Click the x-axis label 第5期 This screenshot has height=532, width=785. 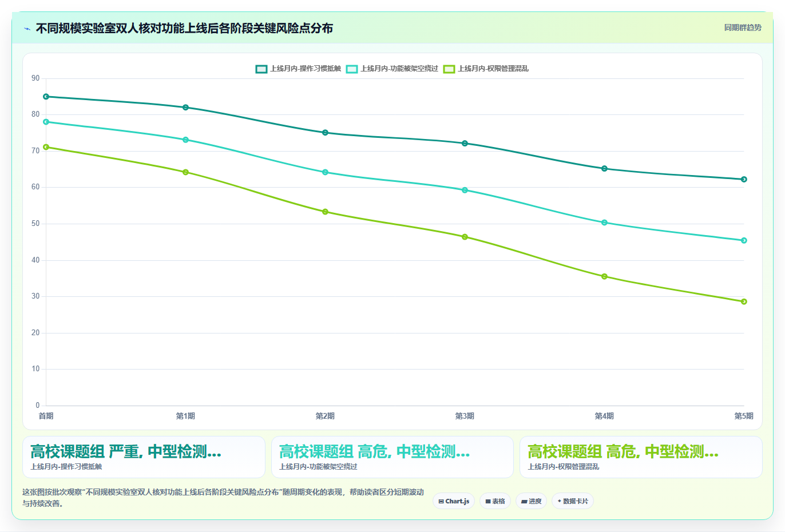744,416
